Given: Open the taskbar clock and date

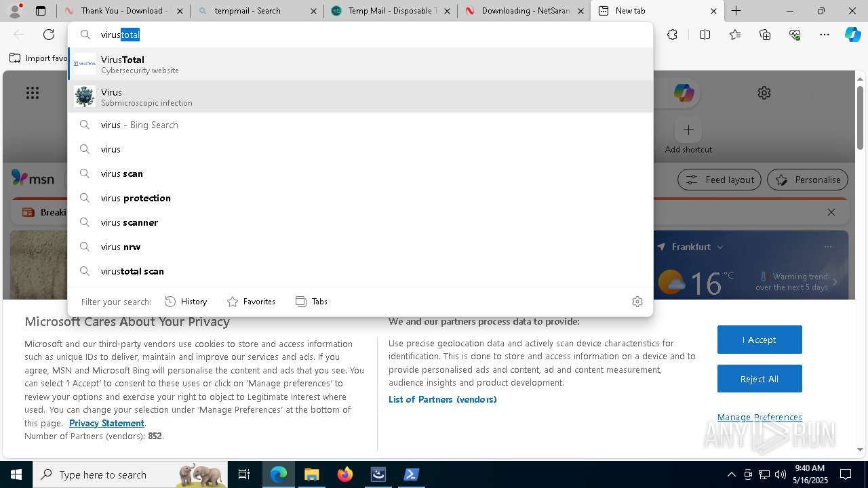Looking at the screenshot, I should coord(809,474).
